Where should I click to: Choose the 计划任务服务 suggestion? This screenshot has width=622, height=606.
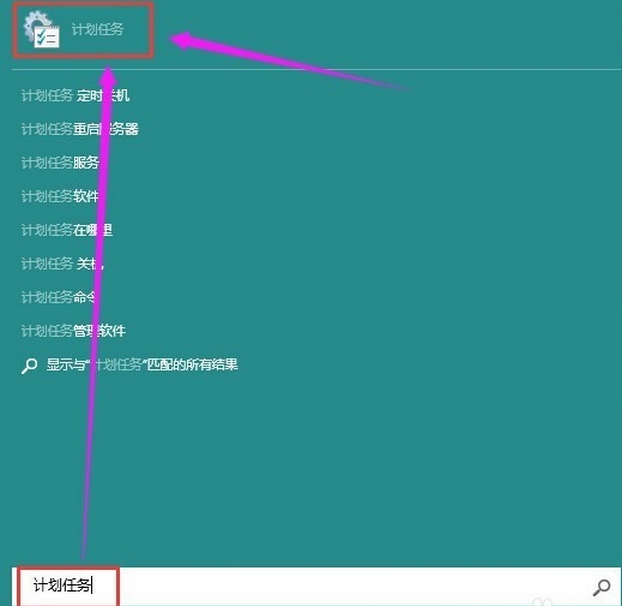point(60,163)
